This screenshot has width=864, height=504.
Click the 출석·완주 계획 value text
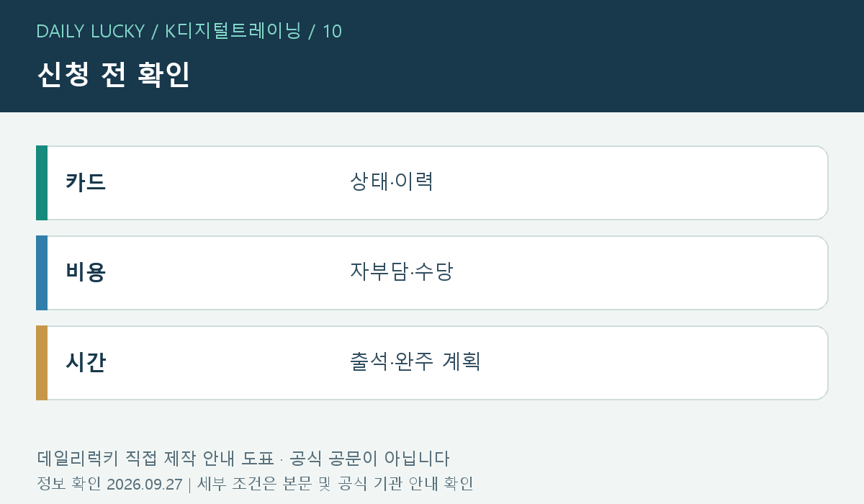[415, 361]
